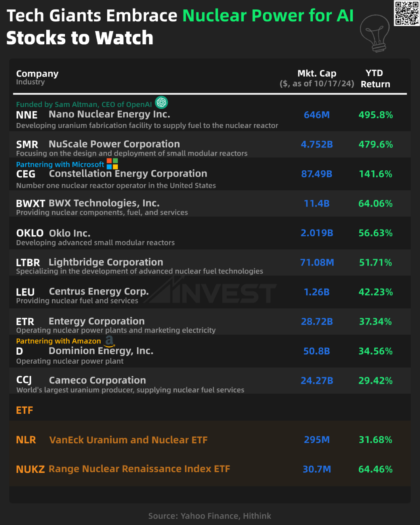The width and height of the screenshot is (420, 525).
Task: Click the Partnering with Microsoft label
Action: pyautogui.click(x=60, y=164)
